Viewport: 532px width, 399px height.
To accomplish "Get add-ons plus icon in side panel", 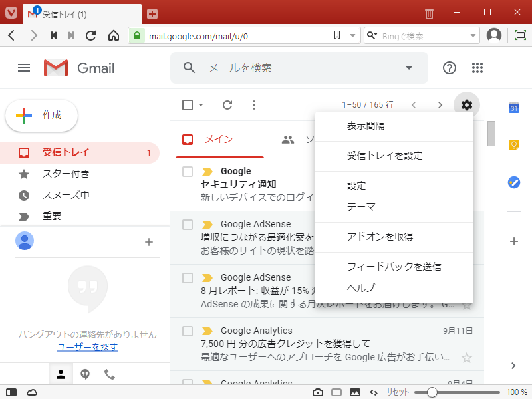I will point(514,241).
